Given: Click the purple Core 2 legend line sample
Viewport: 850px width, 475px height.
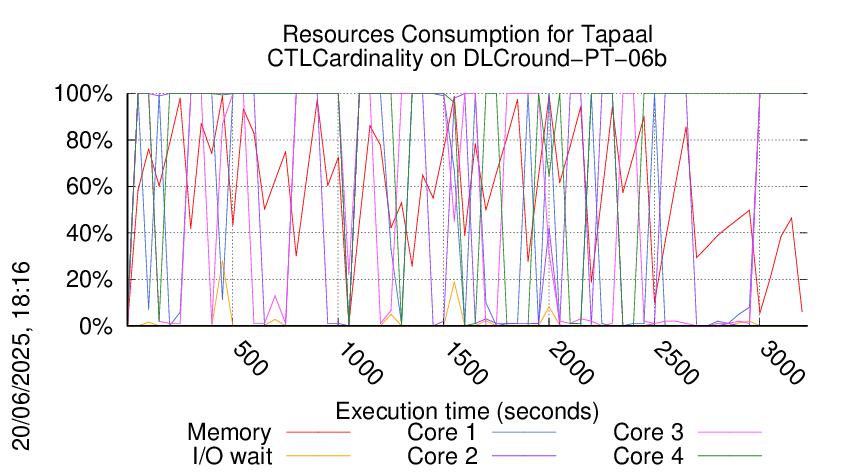Looking at the screenshot, I should [524, 457].
